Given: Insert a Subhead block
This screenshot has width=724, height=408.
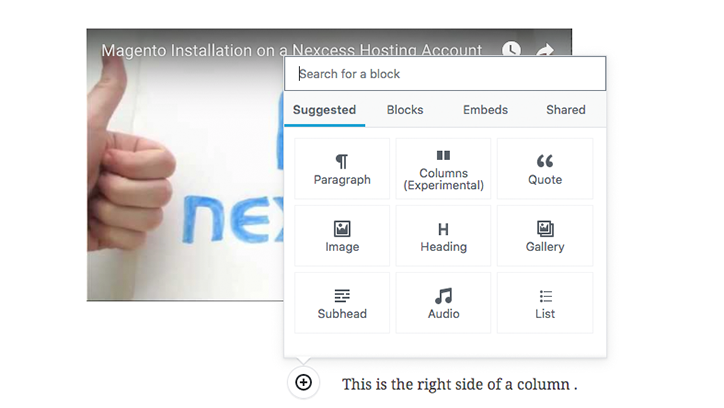Looking at the screenshot, I should (342, 303).
